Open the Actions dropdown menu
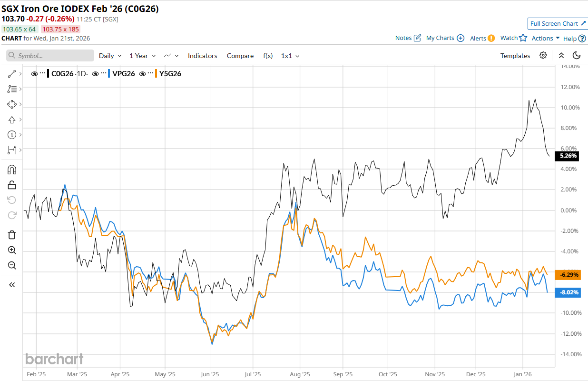This screenshot has height=381, width=588. pos(546,38)
